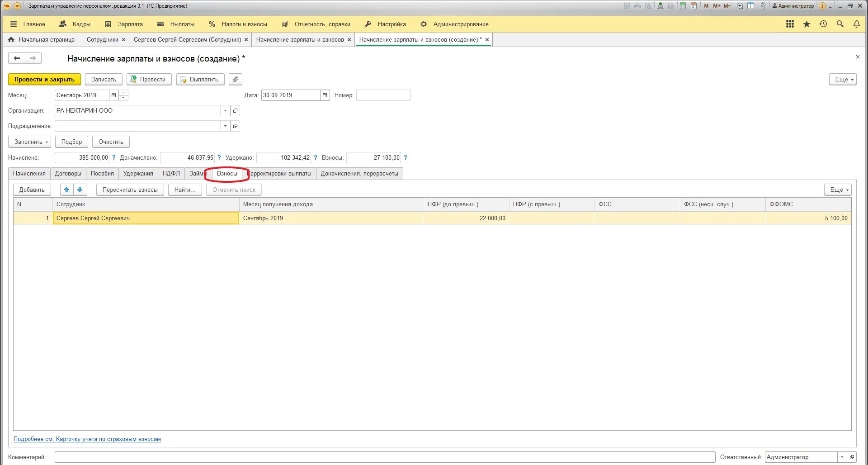Click the Записать button

pyautogui.click(x=104, y=79)
